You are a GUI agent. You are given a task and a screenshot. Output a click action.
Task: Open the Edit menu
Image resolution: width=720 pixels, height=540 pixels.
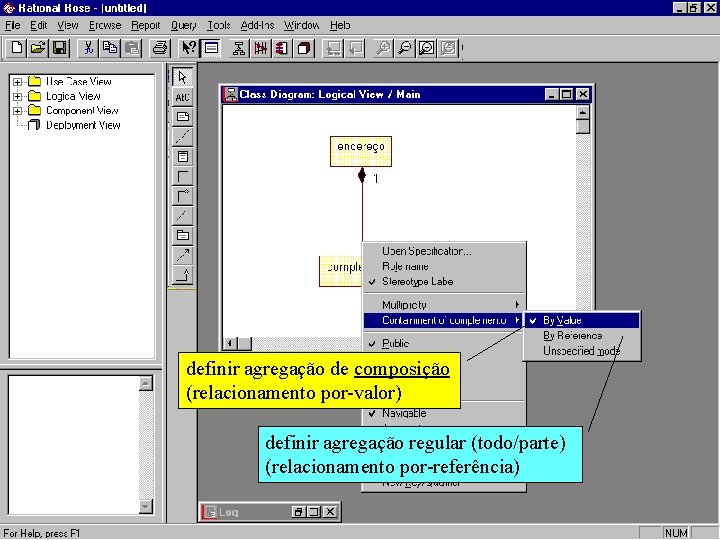39,25
